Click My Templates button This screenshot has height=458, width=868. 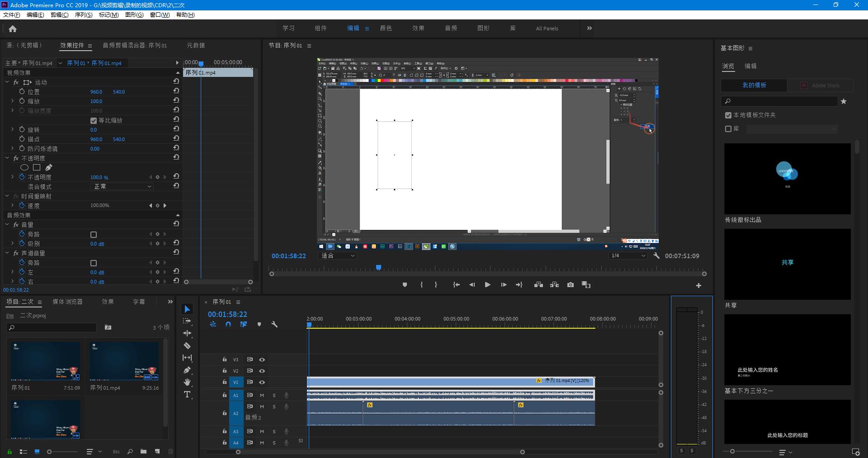click(754, 85)
